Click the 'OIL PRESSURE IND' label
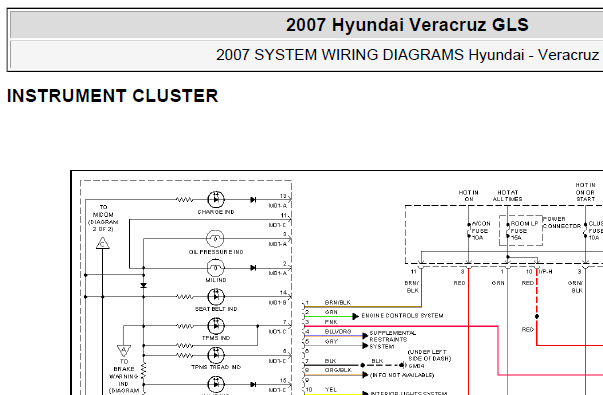Image resolution: width=603 pixels, height=395 pixels. coord(216,252)
